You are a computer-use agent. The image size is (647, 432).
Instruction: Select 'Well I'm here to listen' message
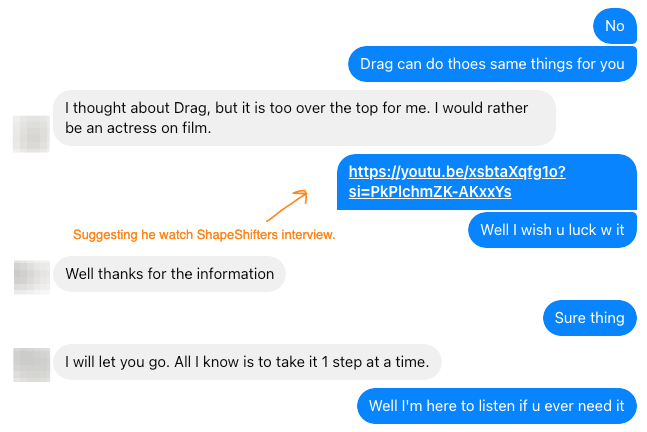[497, 406]
